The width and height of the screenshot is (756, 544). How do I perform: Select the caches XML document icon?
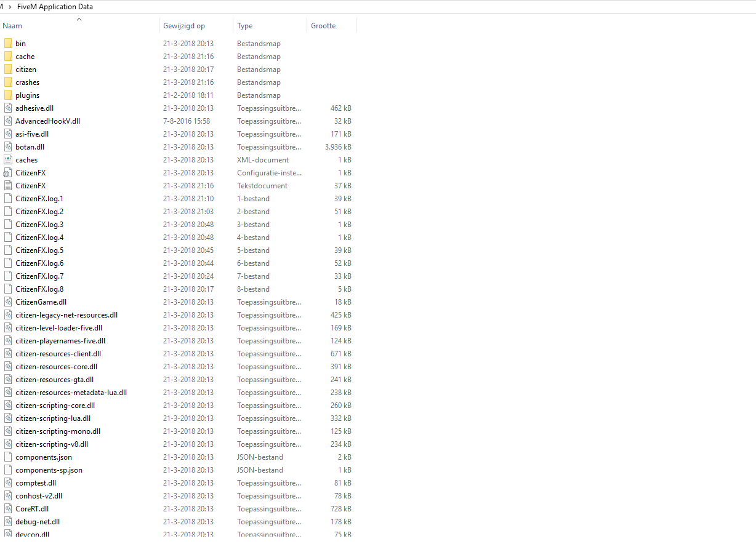8,159
